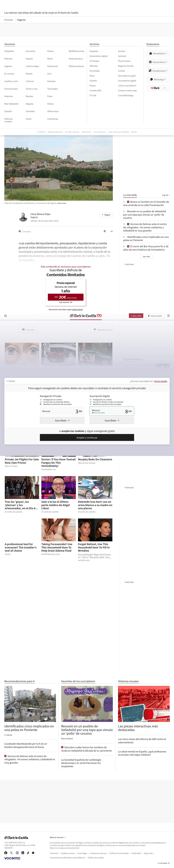Click the 20€ todo el año offer button

coord(66,297)
